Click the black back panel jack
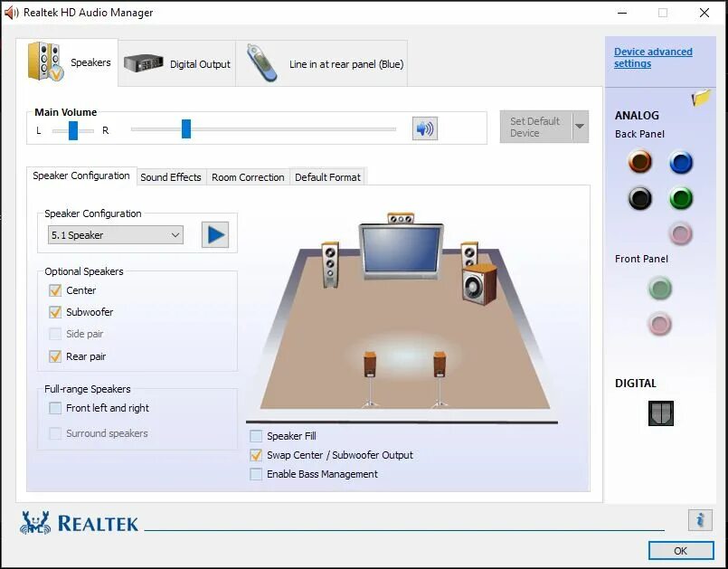 [x=640, y=198]
